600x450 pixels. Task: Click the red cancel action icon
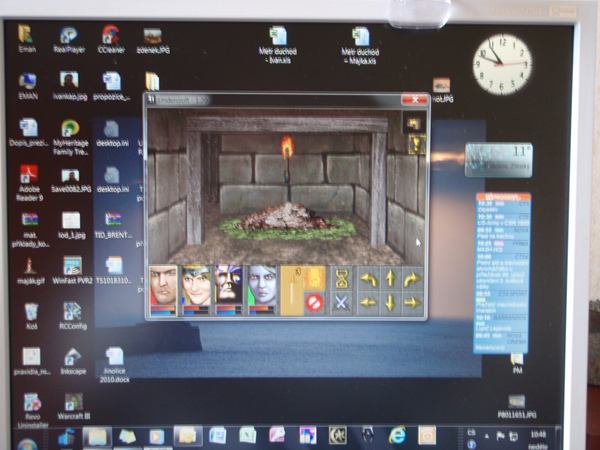tap(315, 303)
